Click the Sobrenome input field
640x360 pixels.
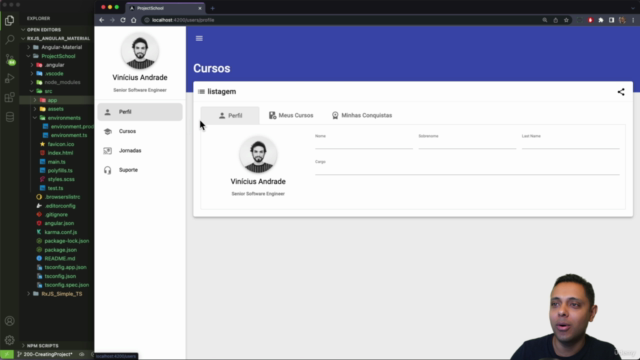coord(467,142)
